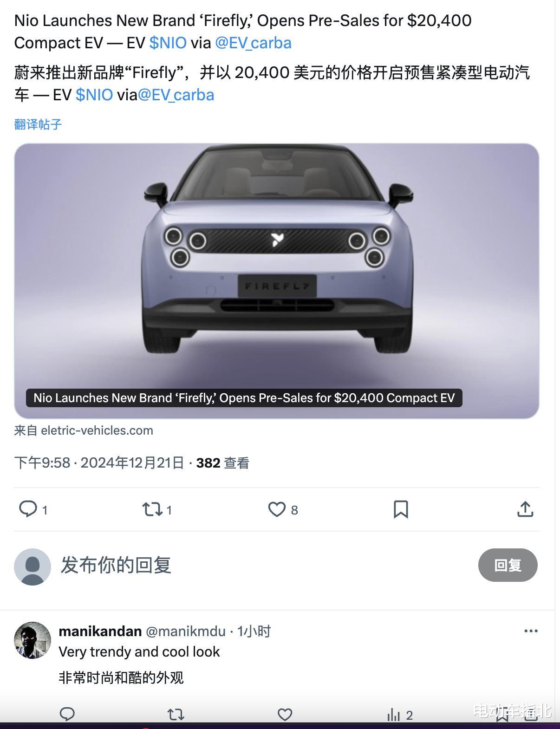
Task: Open manikandan's profile avatar
Action: coord(33,640)
